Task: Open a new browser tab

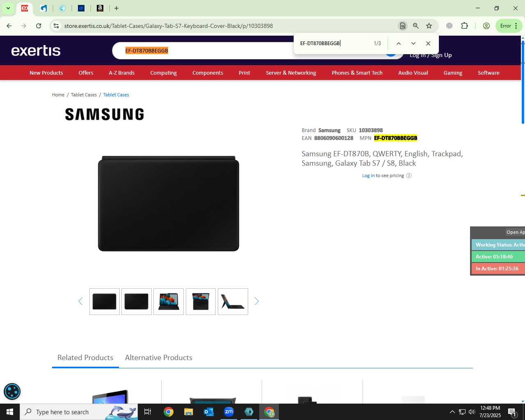Action: tap(116, 8)
